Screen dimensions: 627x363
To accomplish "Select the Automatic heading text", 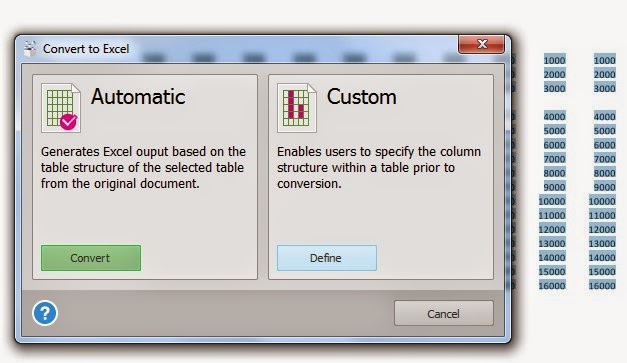I will [138, 97].
